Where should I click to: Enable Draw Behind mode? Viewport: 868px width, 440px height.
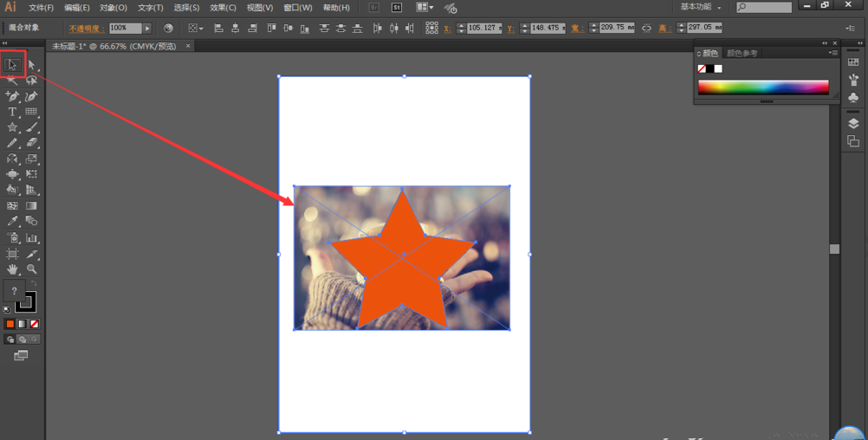(x=23, y=340)
